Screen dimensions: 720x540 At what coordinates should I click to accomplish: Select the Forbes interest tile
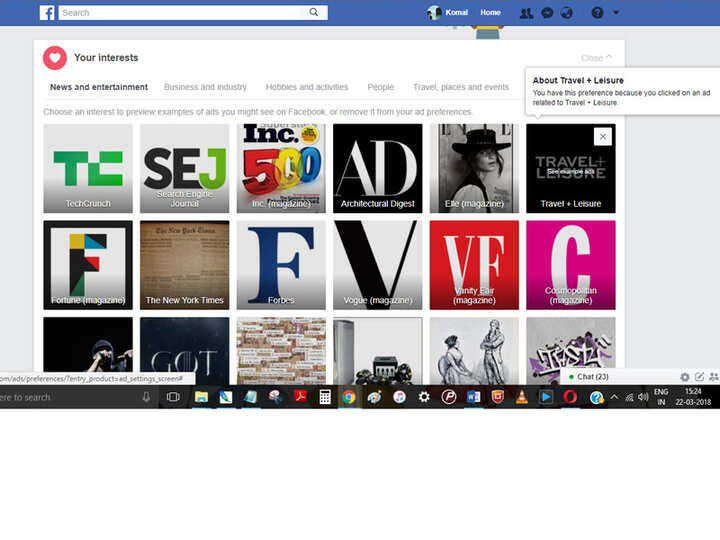(281, 265)
